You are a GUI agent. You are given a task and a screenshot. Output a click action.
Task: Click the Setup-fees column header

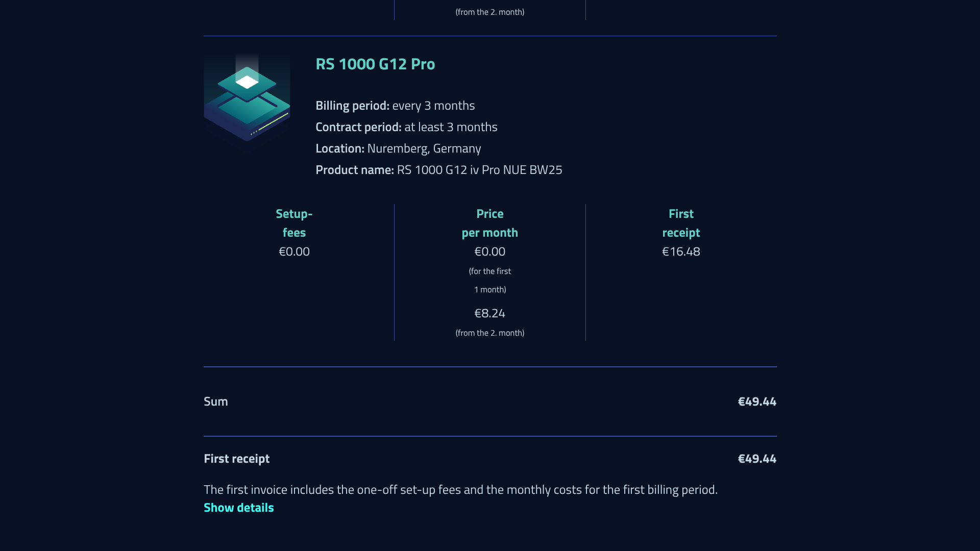294,223
